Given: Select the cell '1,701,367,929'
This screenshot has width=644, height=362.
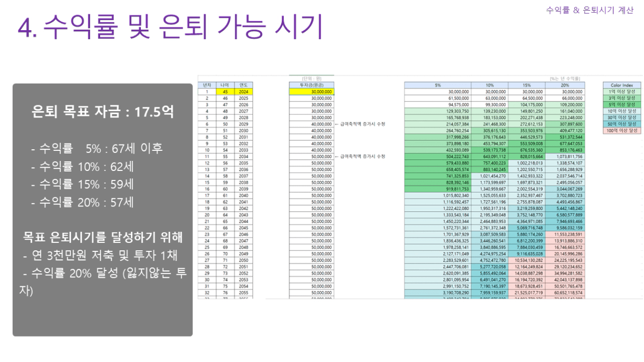Looking at the screenshot, I should click(437, 234).
